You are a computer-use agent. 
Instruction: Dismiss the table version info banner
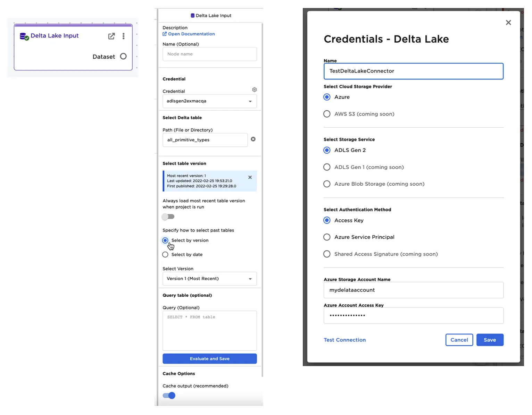click(x=250, y=177)
